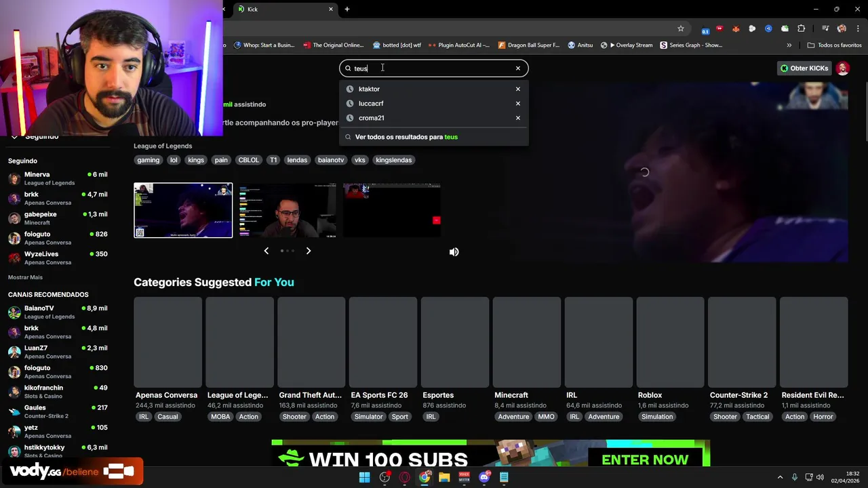Open WyzeLives channel in sidebar
The width and height of the screenshot is (868, 488).
tap(58, 258)
